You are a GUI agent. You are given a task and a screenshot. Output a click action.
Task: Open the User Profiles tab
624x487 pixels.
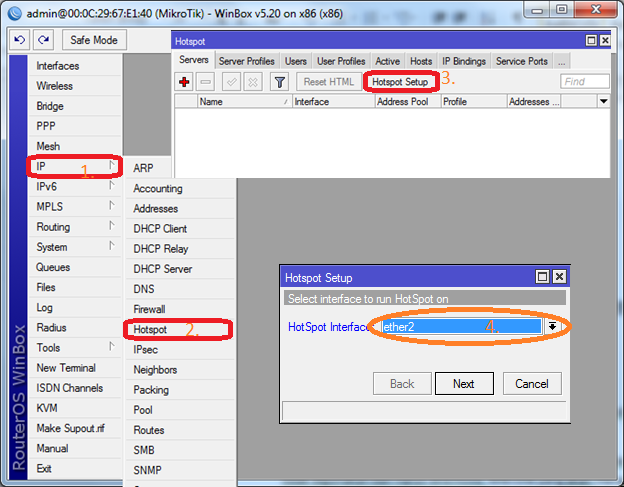point(341,61)
